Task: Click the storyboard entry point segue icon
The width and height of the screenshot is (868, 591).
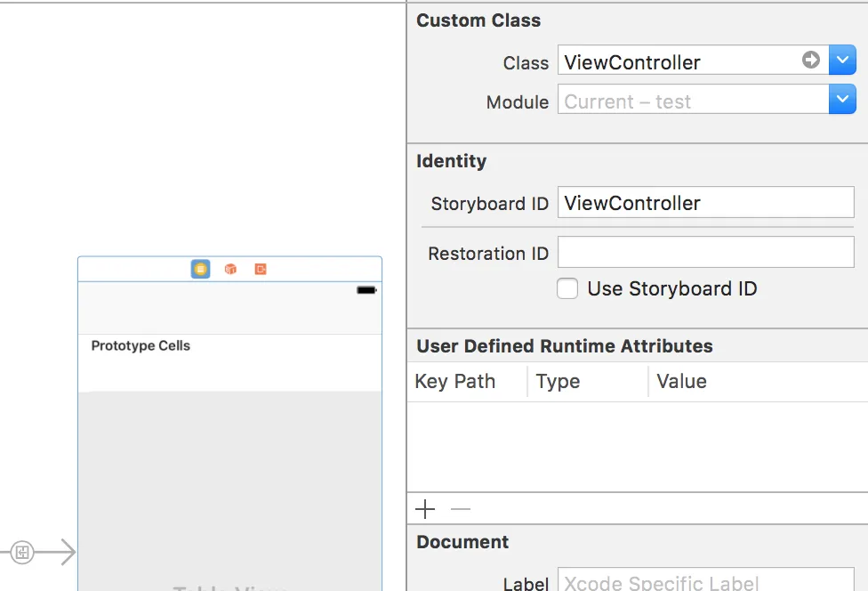Action: pyautogui.click(x=23, y=552)
